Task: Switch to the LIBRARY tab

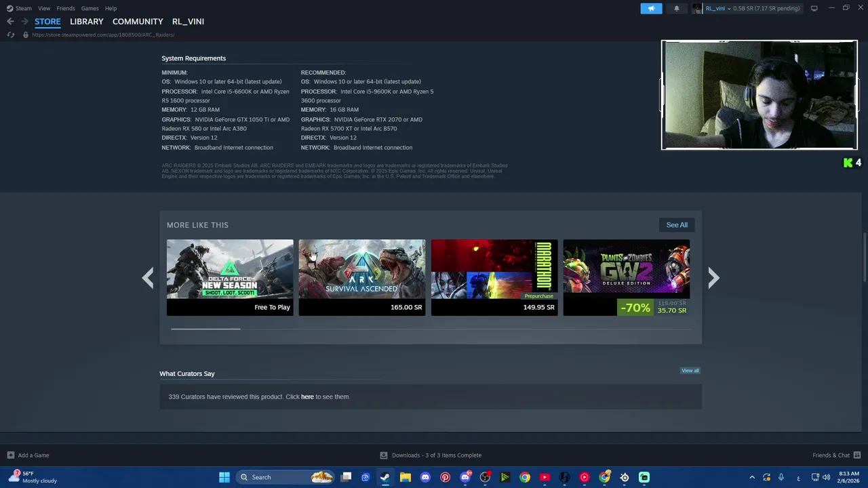Action: (x=87, y=22)
